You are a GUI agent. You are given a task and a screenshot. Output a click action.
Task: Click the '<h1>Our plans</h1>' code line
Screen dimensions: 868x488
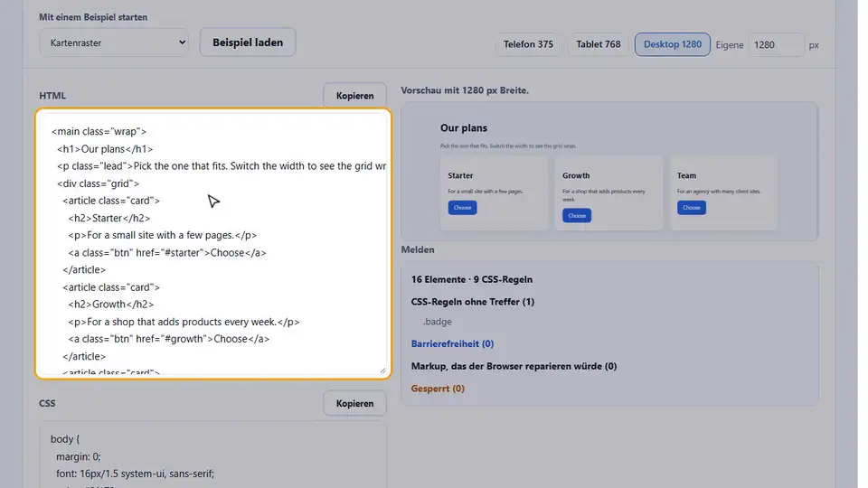point(105,149)
